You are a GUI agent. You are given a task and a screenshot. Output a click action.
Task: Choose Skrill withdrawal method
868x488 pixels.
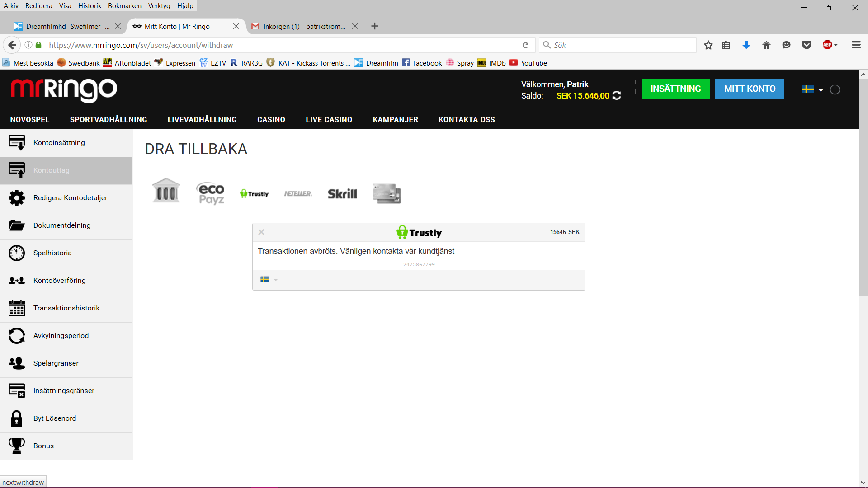click(x=342, y=194)
